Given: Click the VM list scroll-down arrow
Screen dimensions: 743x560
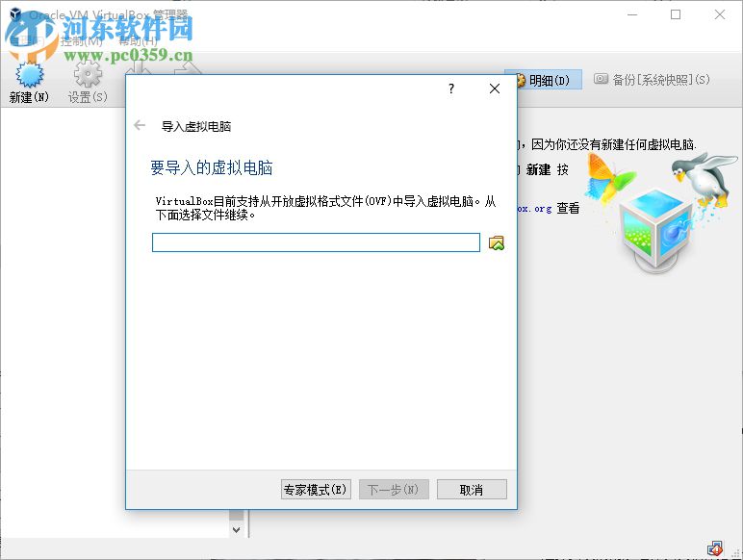Looking at the screenshot, I should (237, 529).
